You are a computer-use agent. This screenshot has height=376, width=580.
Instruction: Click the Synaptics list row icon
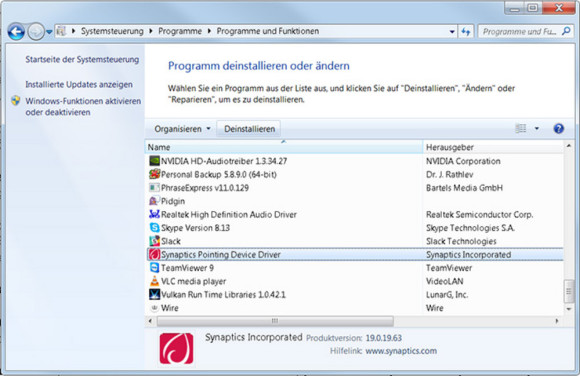click(x=154, y=255)
